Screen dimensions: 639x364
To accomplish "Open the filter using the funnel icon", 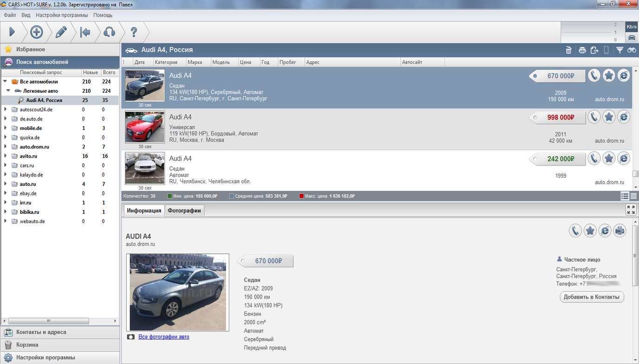I will (620, 50).
